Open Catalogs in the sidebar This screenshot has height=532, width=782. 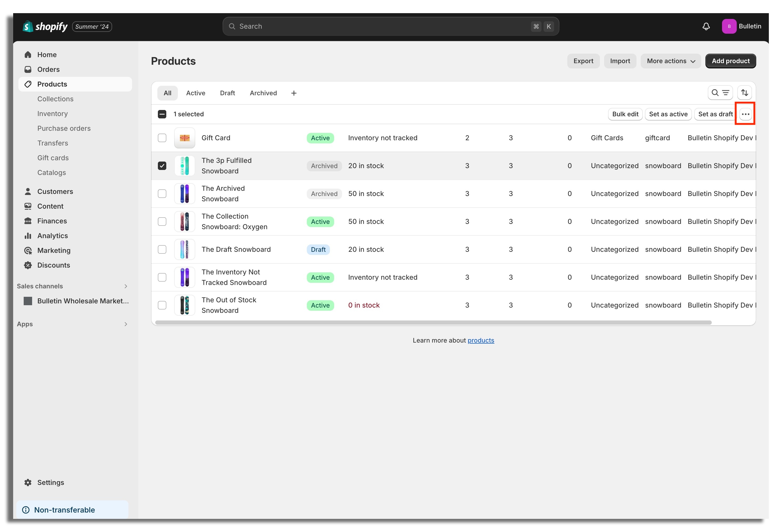click(x=52, y=173)
